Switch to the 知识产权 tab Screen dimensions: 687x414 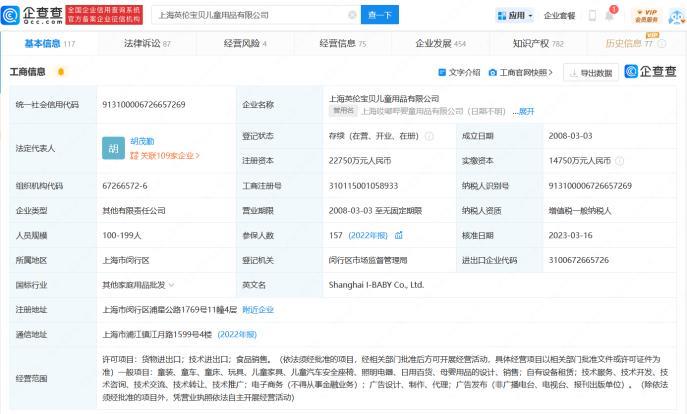(538, 44)
